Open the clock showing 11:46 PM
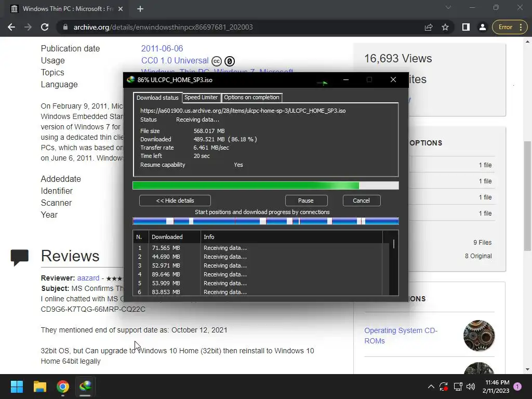532x399 pixels. 496,387
